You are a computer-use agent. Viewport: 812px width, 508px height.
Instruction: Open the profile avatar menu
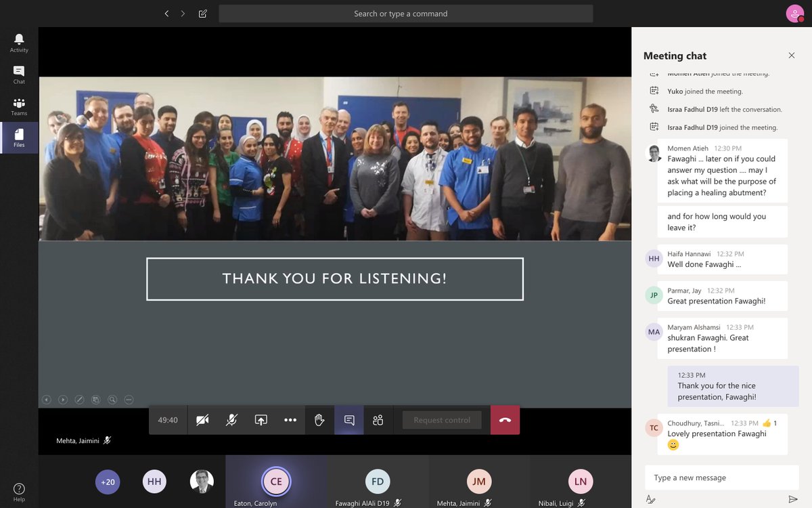pyautogui.click(x=794, y=14)
